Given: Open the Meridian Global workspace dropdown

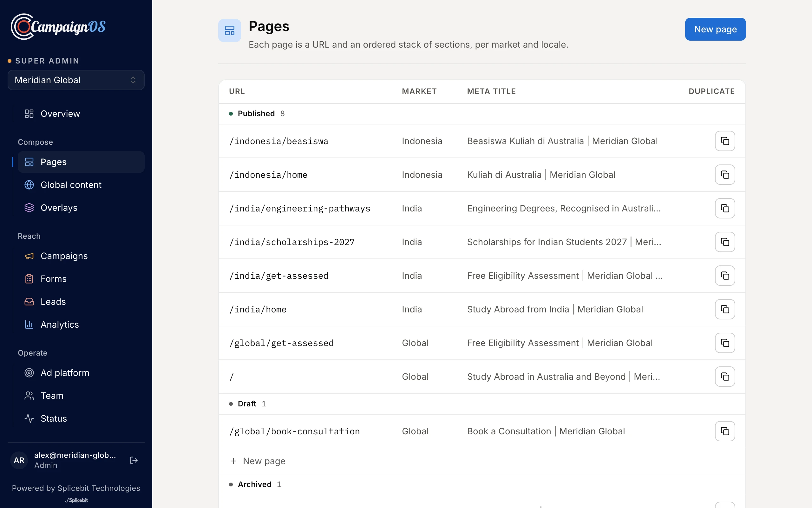Looking at the screenshot, I should [76, 80].
